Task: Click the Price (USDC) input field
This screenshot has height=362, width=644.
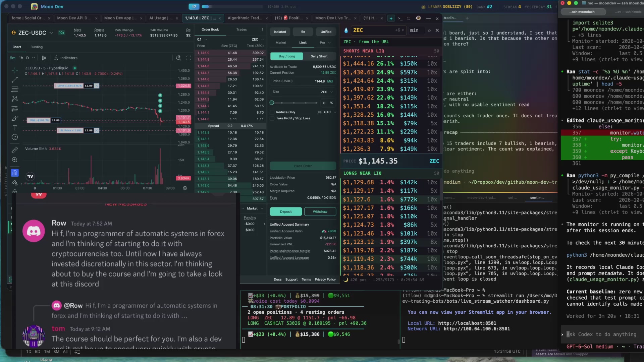Action: coord(303,81)
